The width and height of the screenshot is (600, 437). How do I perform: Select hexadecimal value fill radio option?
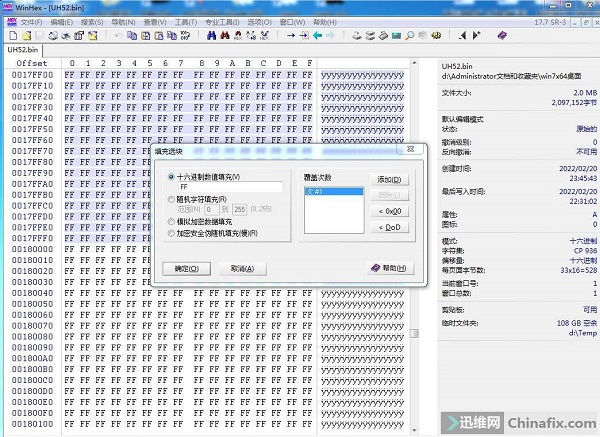click(171, 177)
